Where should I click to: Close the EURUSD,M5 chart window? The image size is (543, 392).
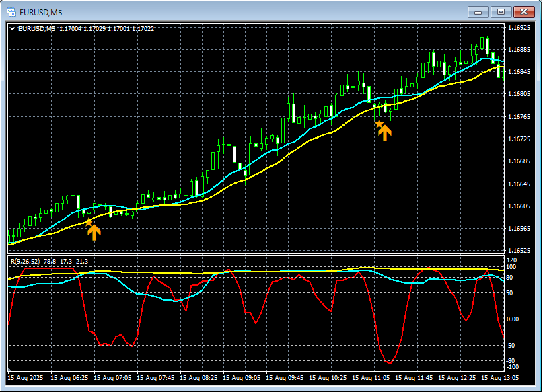tap(523, 12)
